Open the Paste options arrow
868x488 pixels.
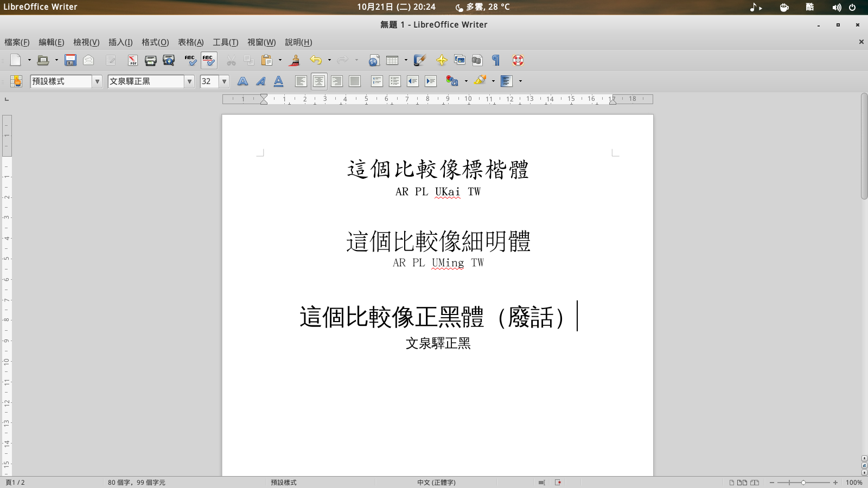280,60
